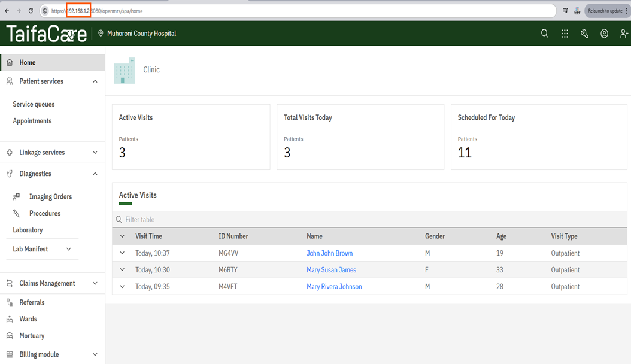The image size is (631, 364).
Task: Open Service queues
Action: [34, 104]
